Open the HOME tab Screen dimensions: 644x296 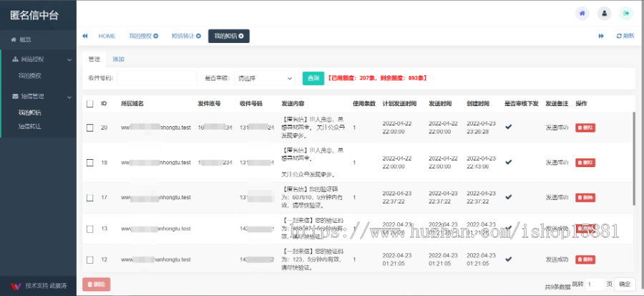point(107,36)
